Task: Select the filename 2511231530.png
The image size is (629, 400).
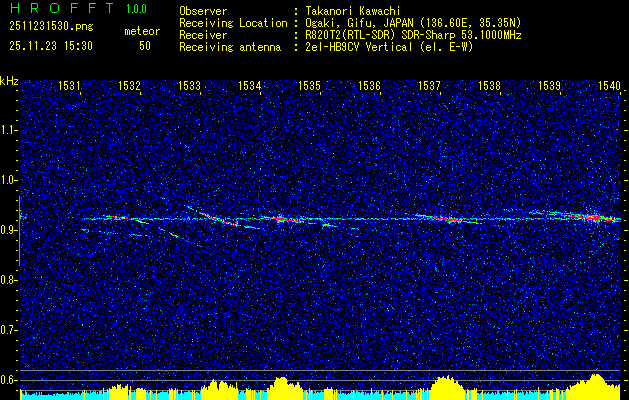Action: [51, 27]
